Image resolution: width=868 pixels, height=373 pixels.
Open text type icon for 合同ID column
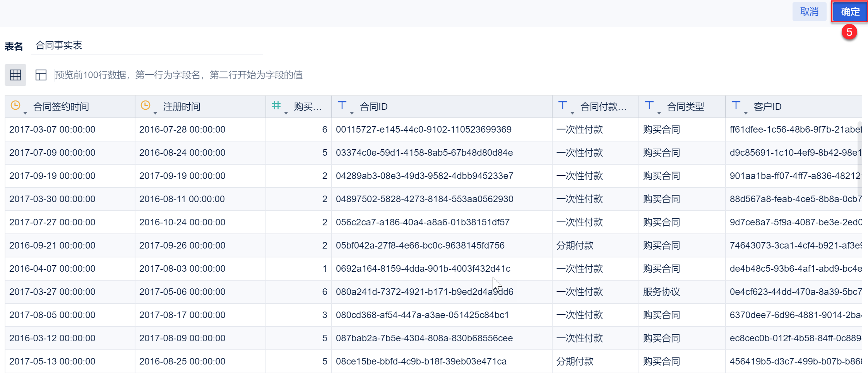click(x=342, y=105)
